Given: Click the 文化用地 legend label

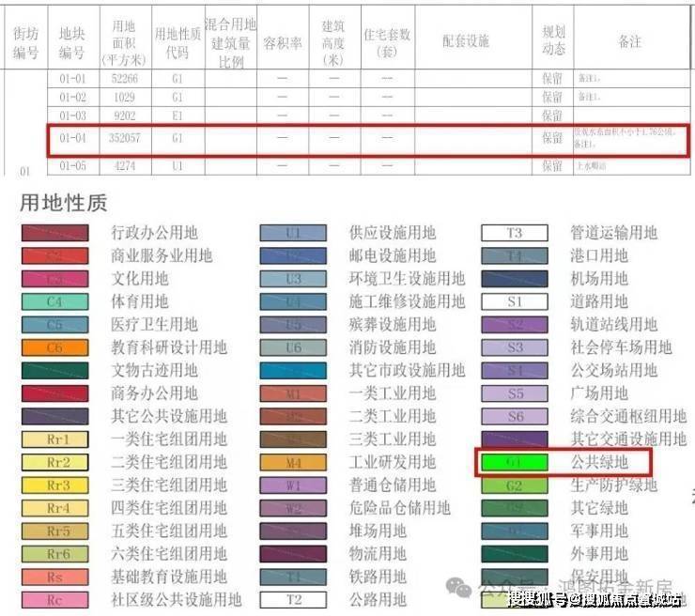Looking at the screenshot, I should (140, 279).
